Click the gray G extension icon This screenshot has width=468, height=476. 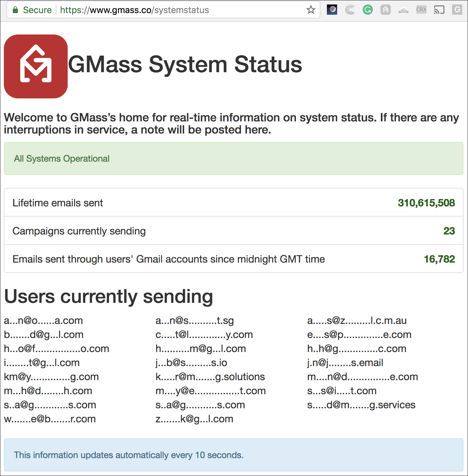(457, 10)
